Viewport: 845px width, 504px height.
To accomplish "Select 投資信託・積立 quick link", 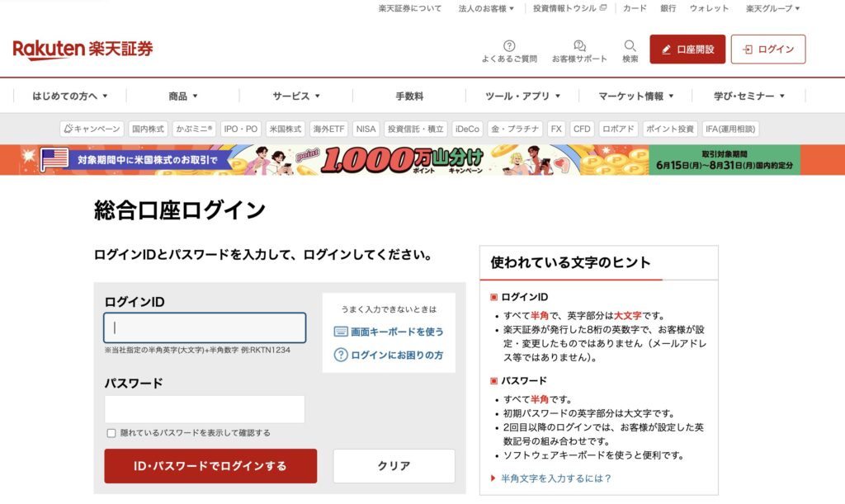I will point(416,129).
